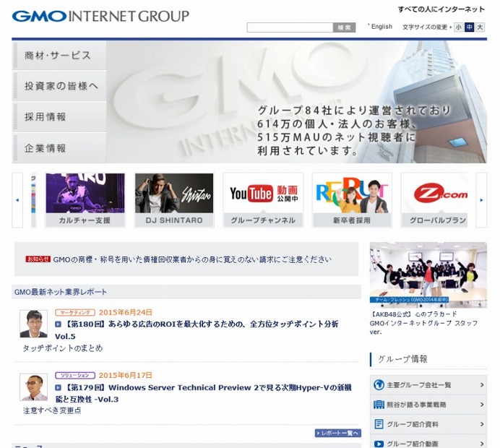The width and height of the screenshot is (500, 448).
Task: Click the globe icon for 主要グループ会社一覧
Action: 379,384
